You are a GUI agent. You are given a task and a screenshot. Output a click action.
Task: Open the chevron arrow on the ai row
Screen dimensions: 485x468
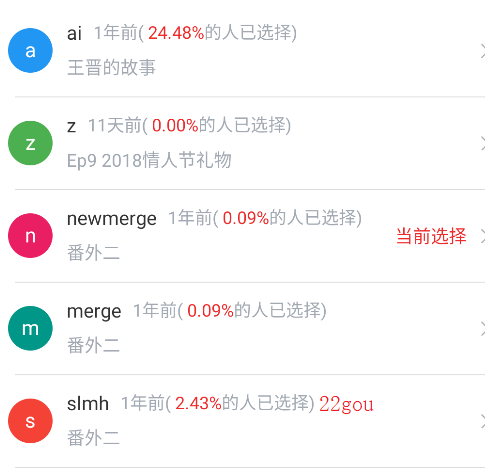coord(482,51)
